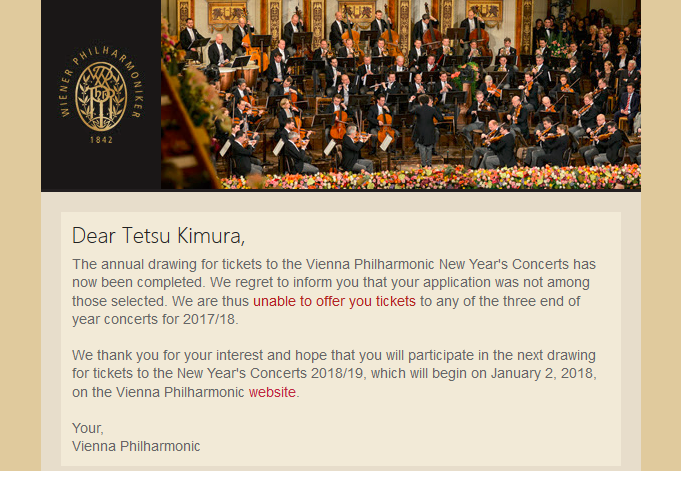The image size is (681, 481).
Task: Click the Wiener Philharmoniker gold emblem logo
Action: pos(101,96)
